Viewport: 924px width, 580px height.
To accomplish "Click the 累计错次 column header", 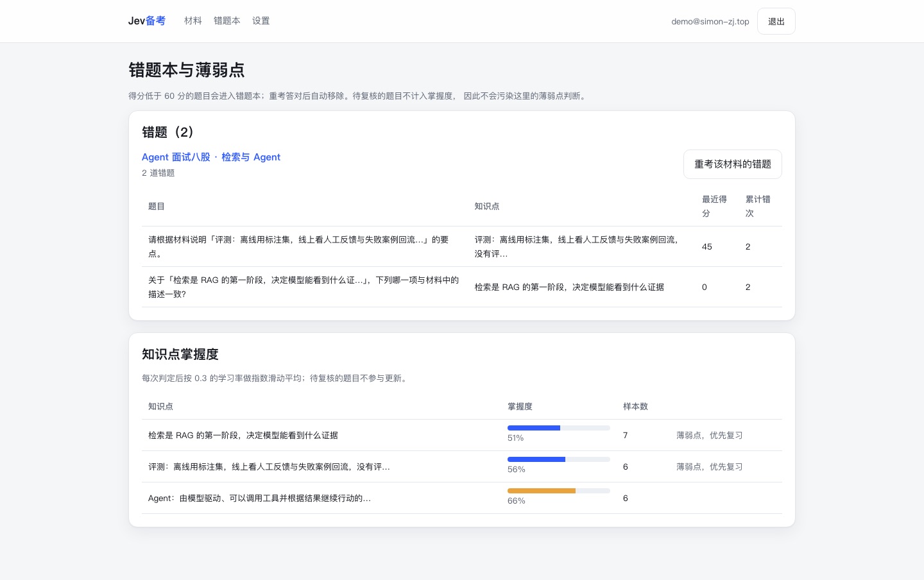I will click(758, 207).
